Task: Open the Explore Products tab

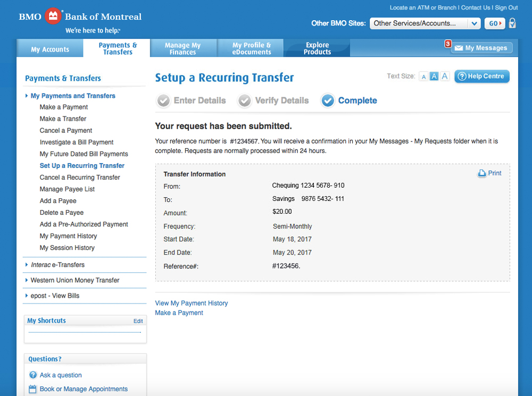Action: click(x=317, y=48)
